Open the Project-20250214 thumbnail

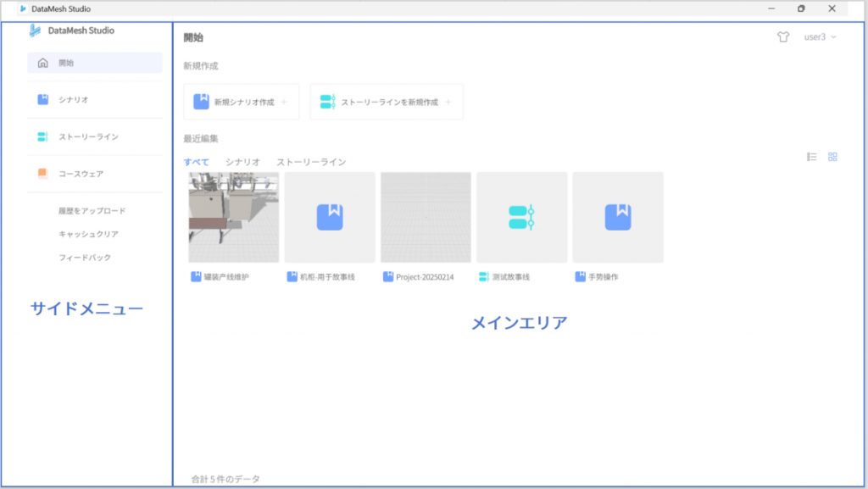point(426,217)
